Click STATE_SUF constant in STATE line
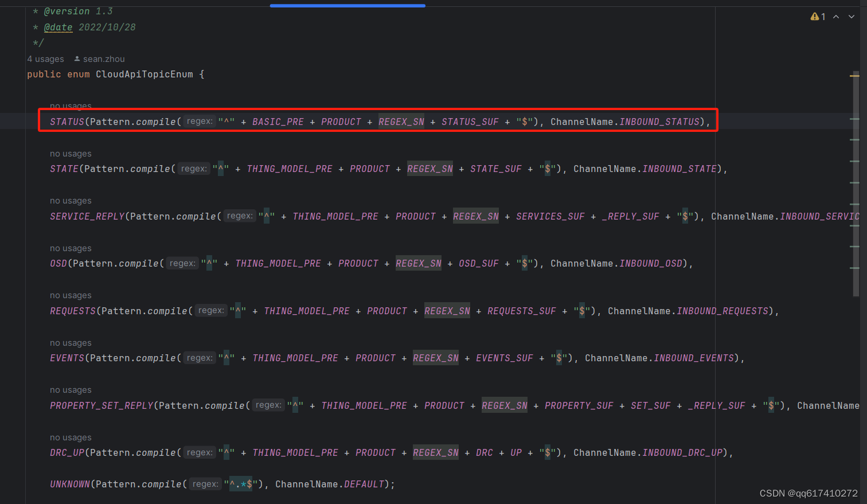The height and width of the screenshot is (504, 867). (496, 169)
